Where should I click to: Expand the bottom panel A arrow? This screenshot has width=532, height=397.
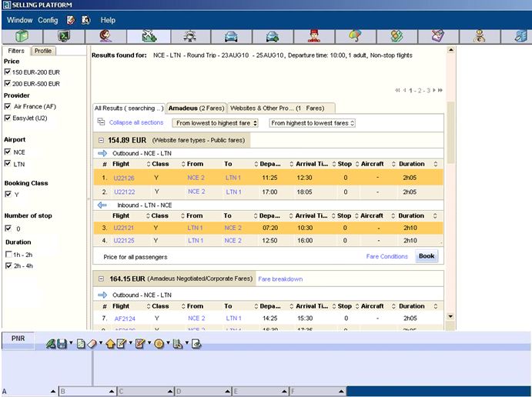tap(53, 392)
